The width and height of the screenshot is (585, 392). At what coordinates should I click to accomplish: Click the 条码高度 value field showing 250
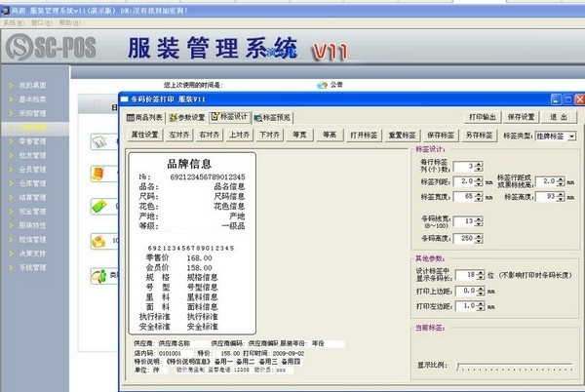pos(464,238)
